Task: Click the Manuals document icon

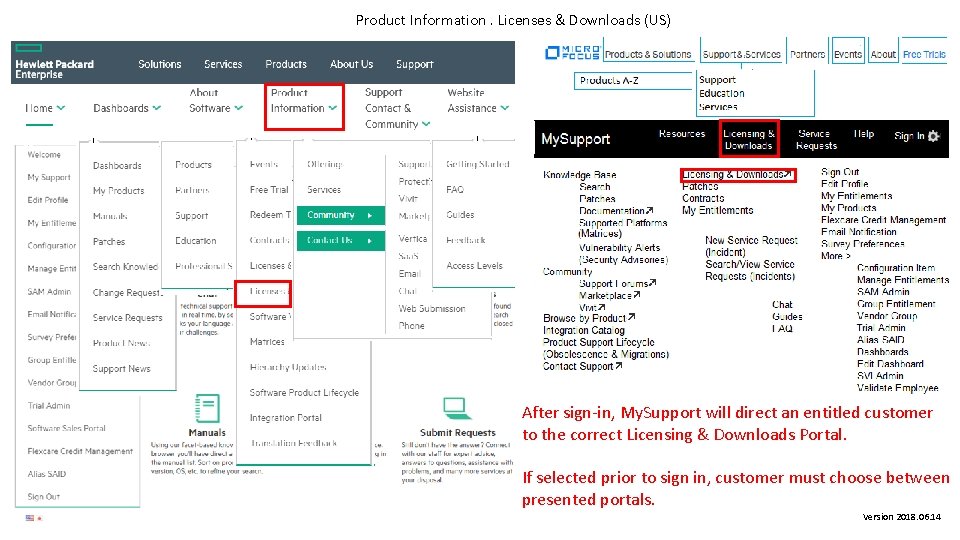Action: click(207, 408)
